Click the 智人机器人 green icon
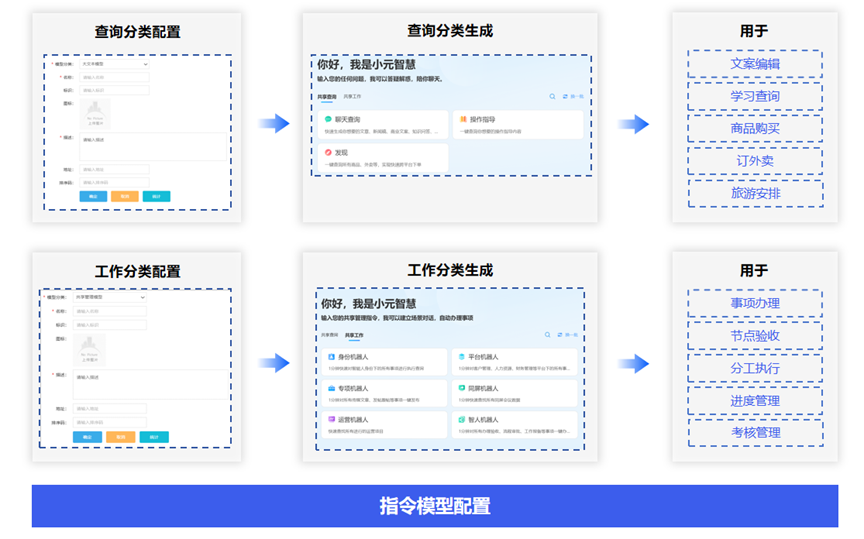 tap(459, 420)
